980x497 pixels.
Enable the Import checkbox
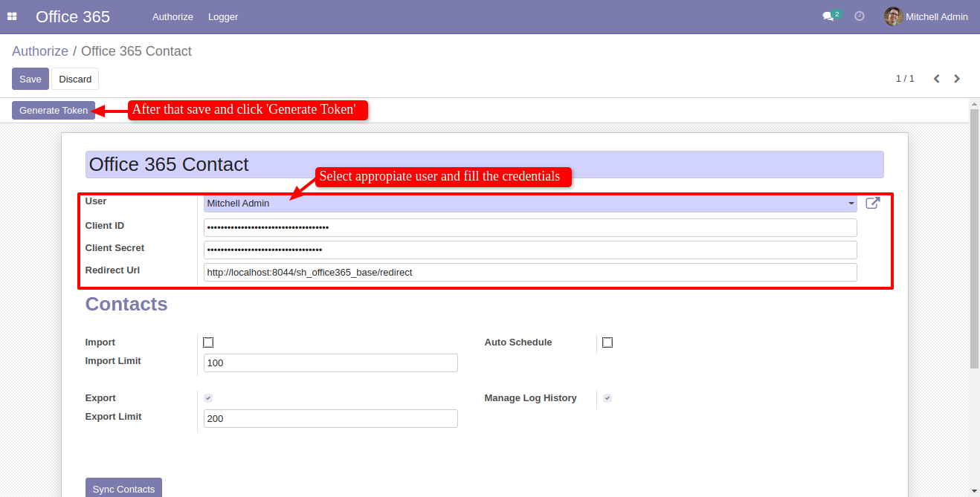click(208, 342)
